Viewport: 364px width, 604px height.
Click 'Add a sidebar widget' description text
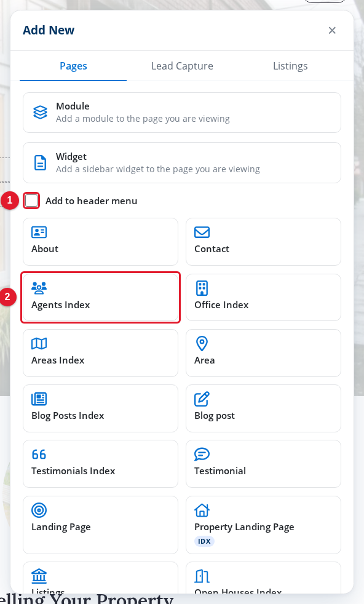coord(158,169)
